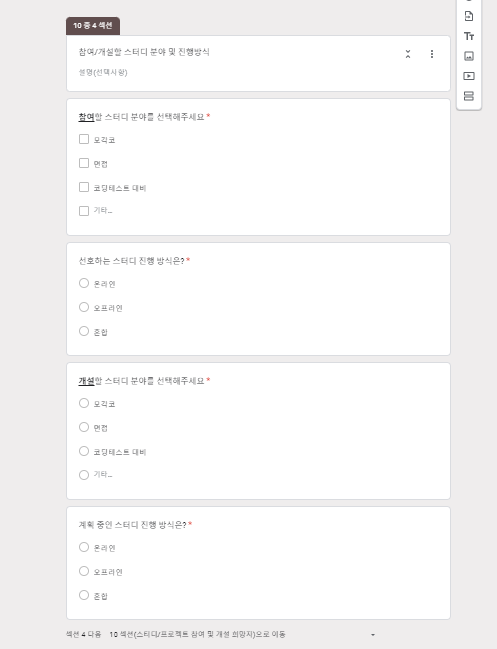Collapse section 4 with the chevrons icon
Screen dimensions: 497x649
[x=408, y=54]
